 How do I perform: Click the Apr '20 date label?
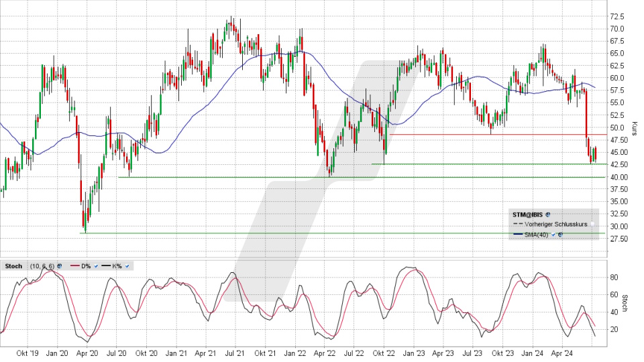coord(87,353)
